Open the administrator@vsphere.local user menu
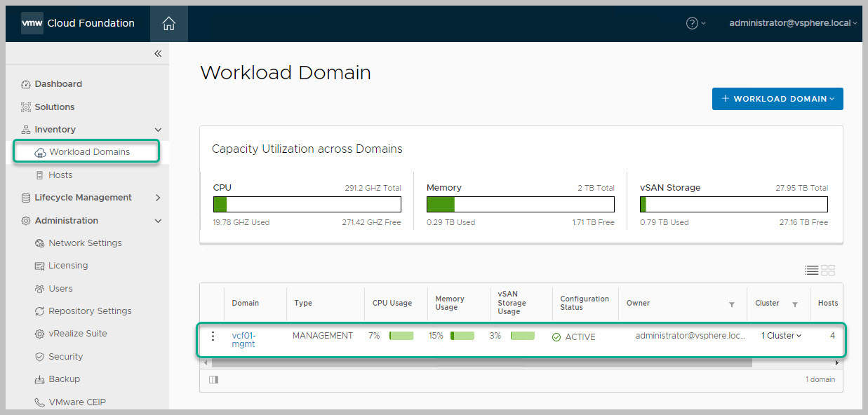The width and height of the screenshot is (868, 415). pos(793,23)
